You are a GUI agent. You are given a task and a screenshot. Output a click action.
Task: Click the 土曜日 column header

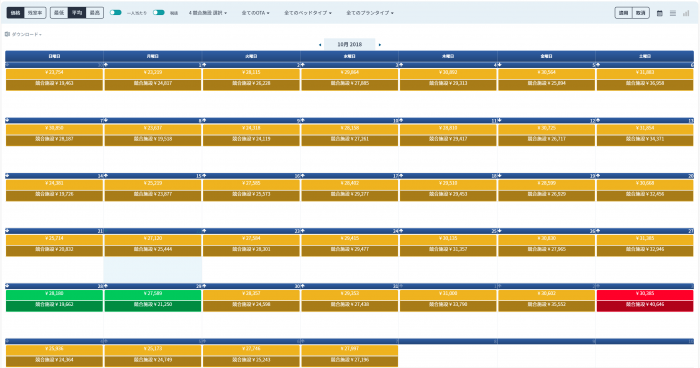(x=645, y=56)
